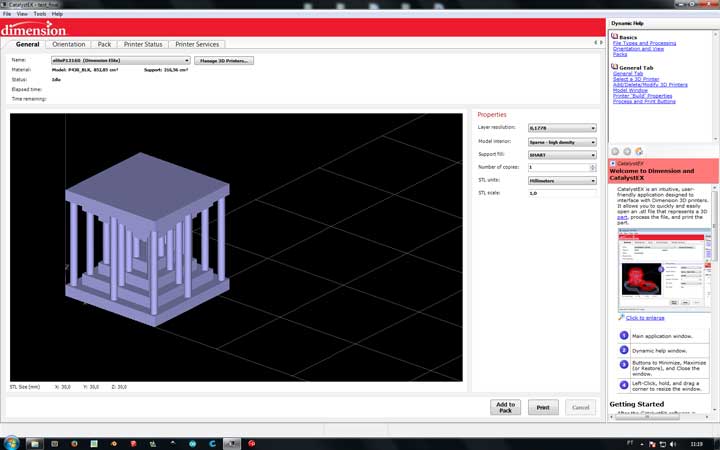The image size is (720, 450).
Task: Click the tab scroll left arrow
Action: 596,43
